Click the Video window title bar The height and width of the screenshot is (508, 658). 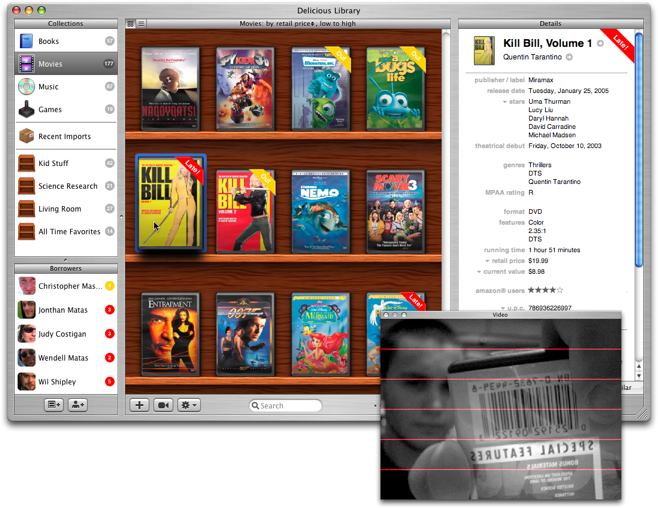tap(500, 315)
